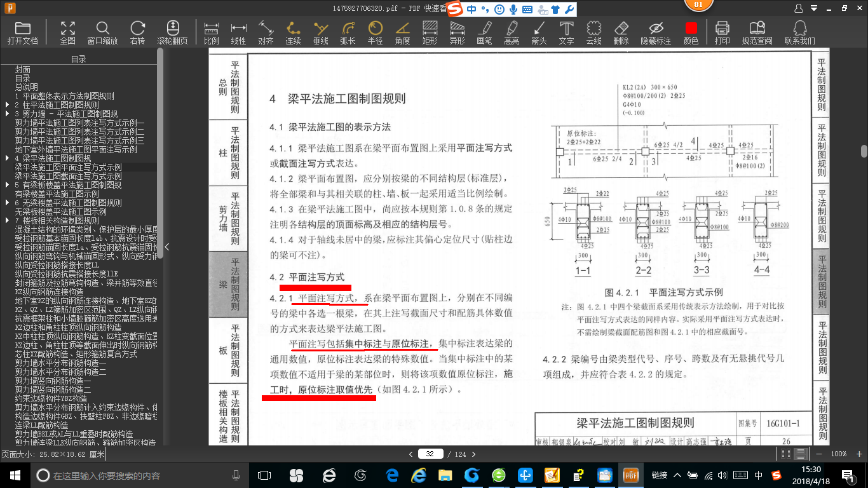868x488 pixels.
Task: Open the red 颜色 color swatch
Action: click(x=691, y=33)
